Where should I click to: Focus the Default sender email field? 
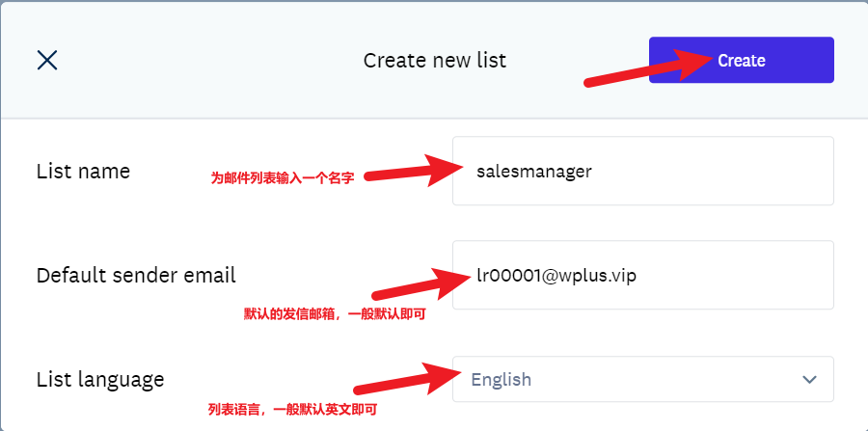(x=642, y=275)
